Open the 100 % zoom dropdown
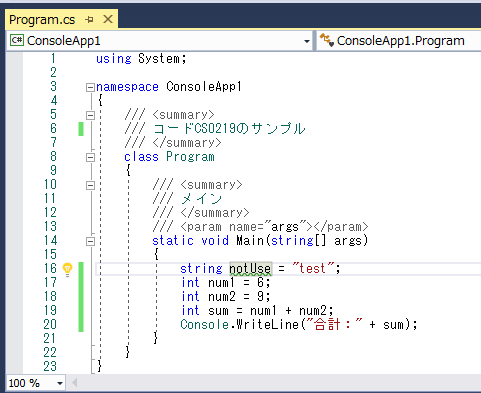The image size is (481, 393). pos(60,383)
